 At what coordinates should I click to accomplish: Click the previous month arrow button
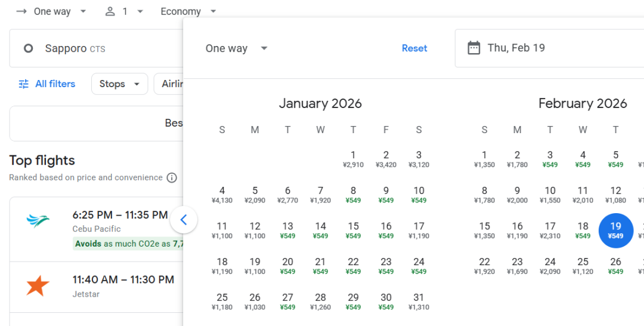[184, 220]
